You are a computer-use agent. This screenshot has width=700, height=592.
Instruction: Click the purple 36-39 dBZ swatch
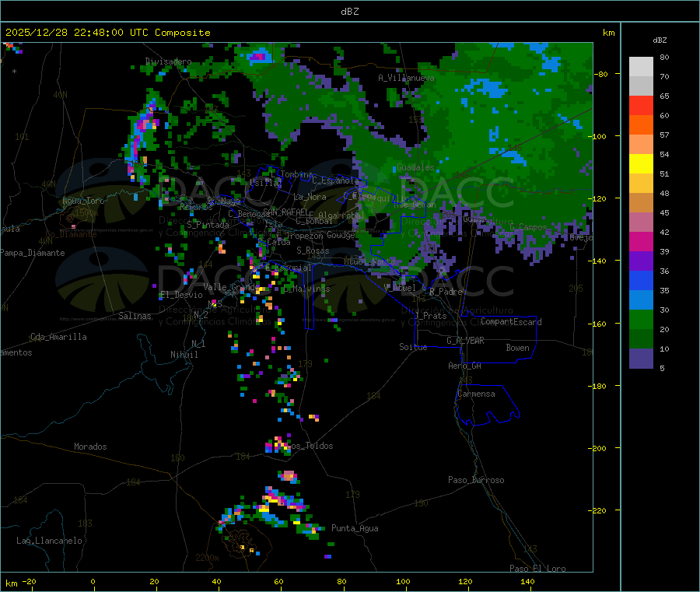click(x=641, y=261)
